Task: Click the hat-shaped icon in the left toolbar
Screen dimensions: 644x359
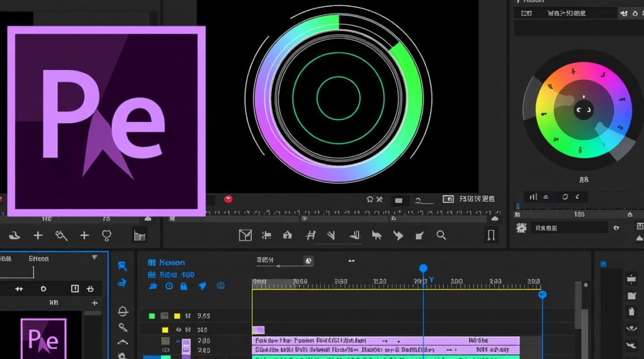Action: tap(14, 235)
